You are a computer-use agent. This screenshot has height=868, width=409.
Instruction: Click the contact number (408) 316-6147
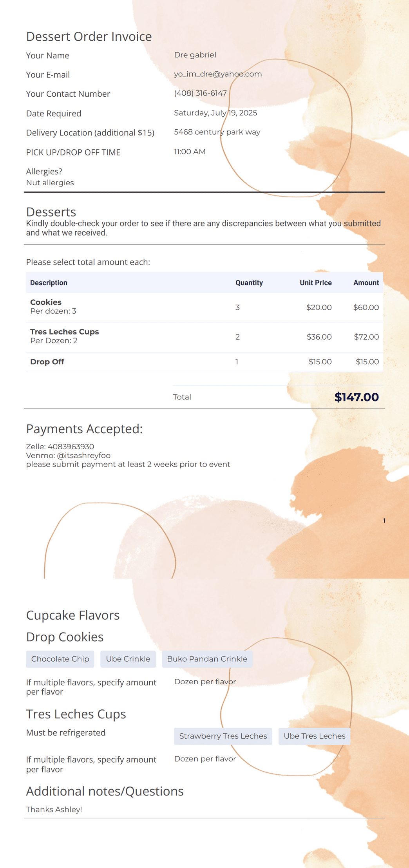coord(200,93)
